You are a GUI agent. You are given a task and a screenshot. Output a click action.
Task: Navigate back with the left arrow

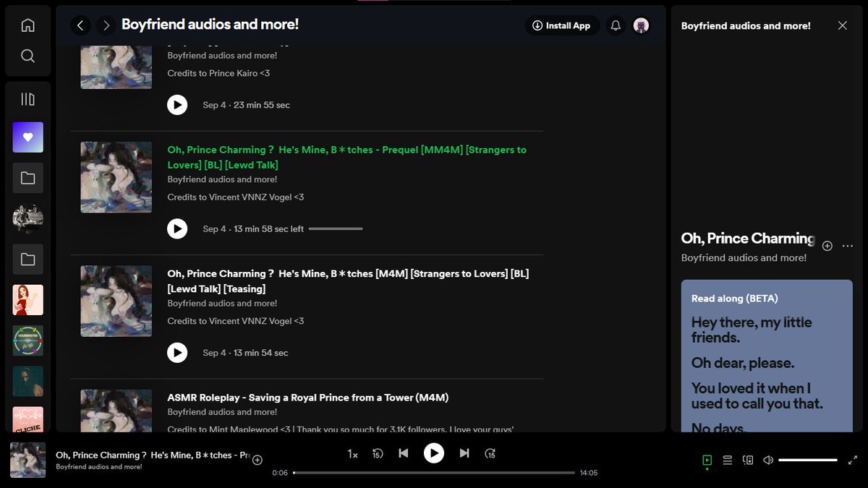pyautogui.click(x=80, y=25)
